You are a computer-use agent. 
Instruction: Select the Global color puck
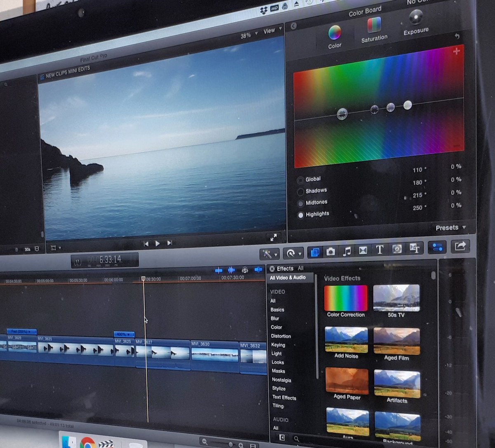click(x=342, y=114)
